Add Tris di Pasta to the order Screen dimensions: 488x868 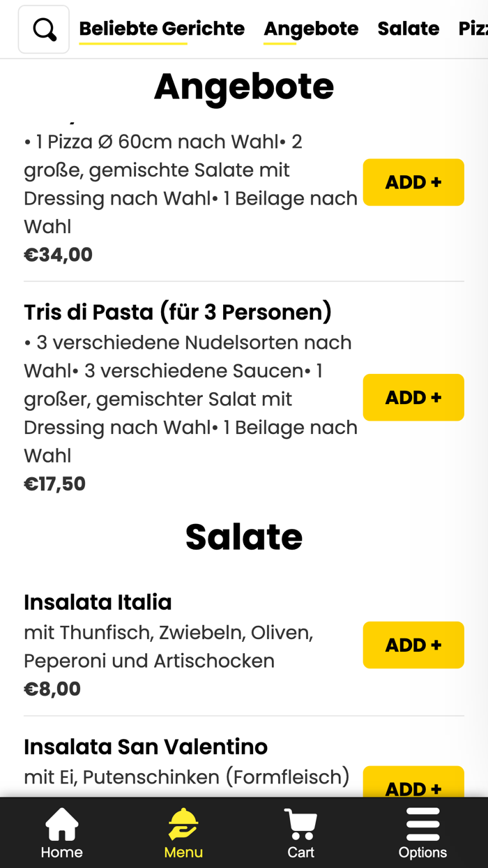point(413,397)
